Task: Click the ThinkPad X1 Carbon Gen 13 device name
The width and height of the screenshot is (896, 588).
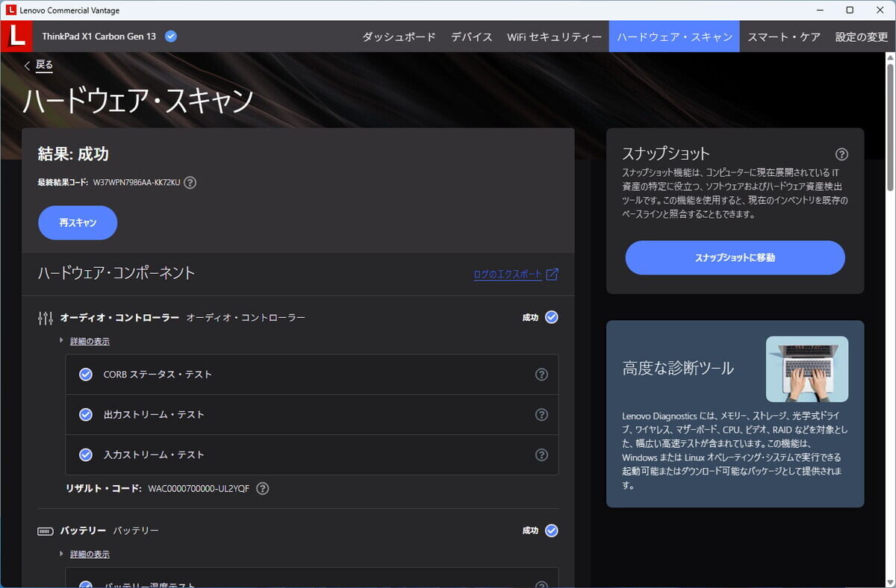Action: (99, 36)
